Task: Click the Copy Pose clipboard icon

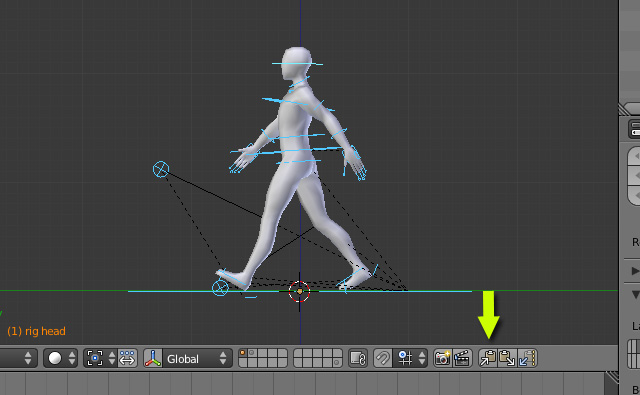Action: click(x=488, y=358)
